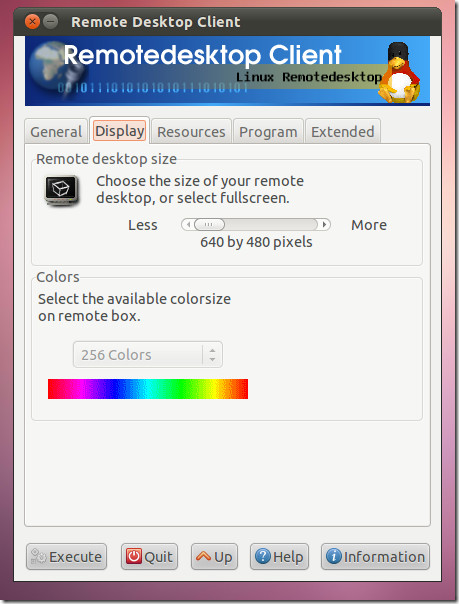Click 'Choose the size of your remote' text

[200, 181]
